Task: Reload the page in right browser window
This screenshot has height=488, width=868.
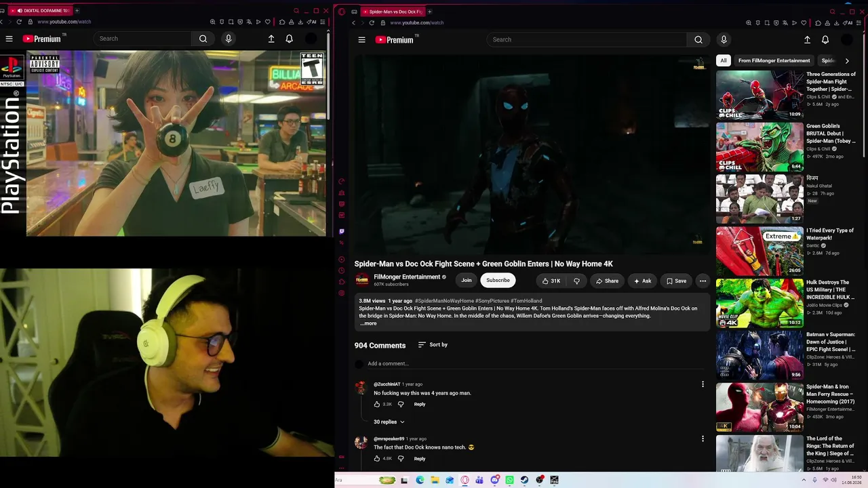Action: [372, 22]
